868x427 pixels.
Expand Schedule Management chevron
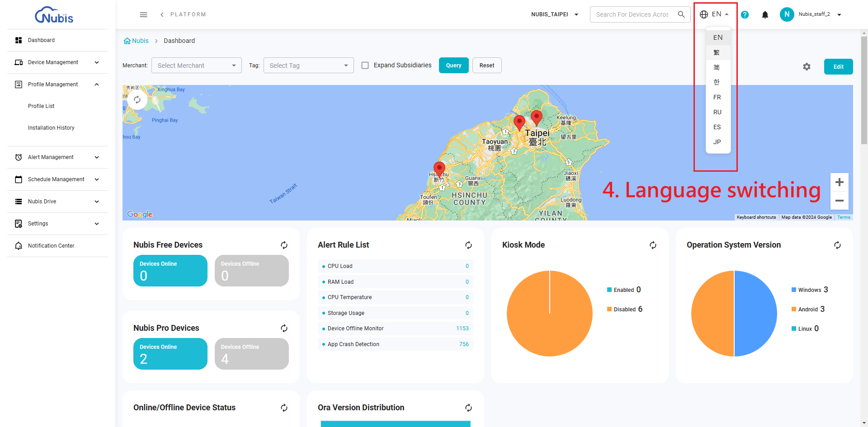(97, 179)
